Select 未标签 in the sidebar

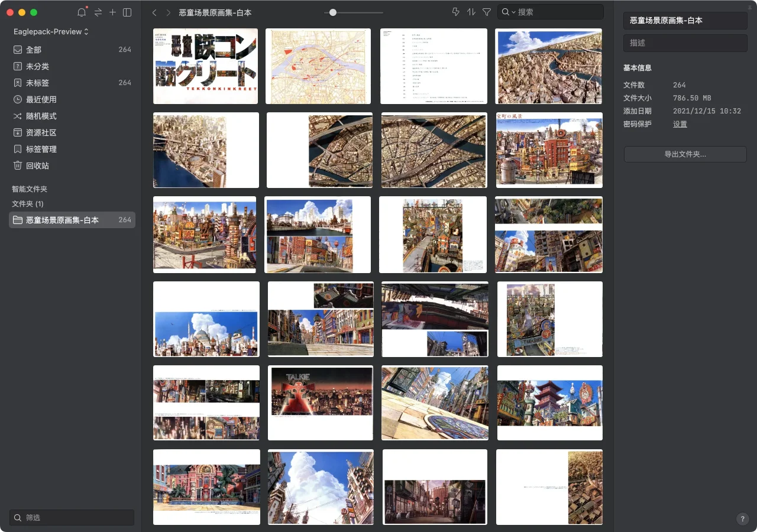pyautogui.click(x=72, y=83)
